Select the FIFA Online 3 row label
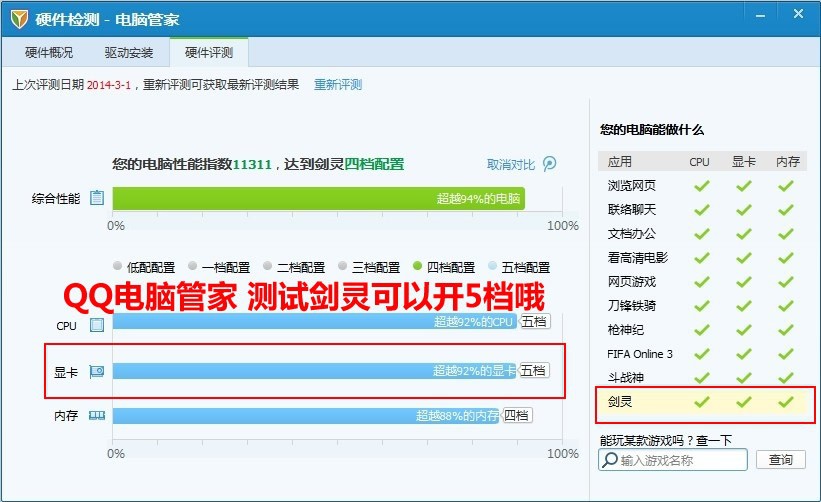This screenshot has width=821, height=502. tap(640, 354)
